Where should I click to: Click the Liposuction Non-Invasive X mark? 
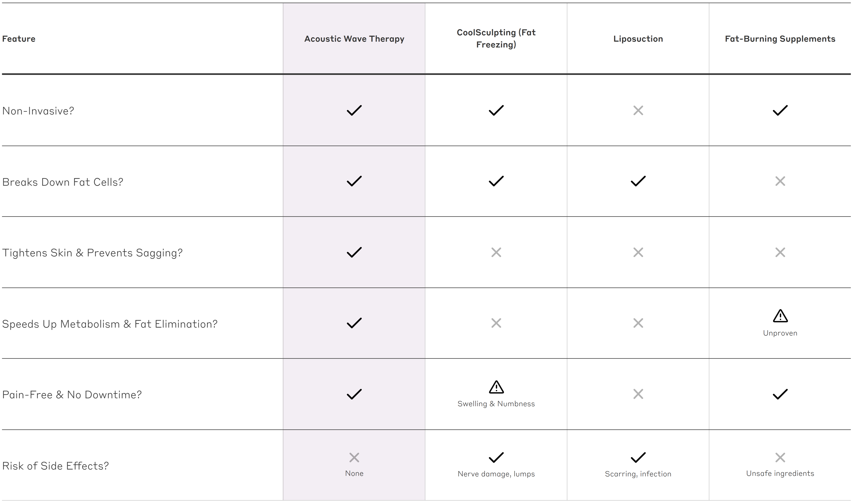click(638, 110)
